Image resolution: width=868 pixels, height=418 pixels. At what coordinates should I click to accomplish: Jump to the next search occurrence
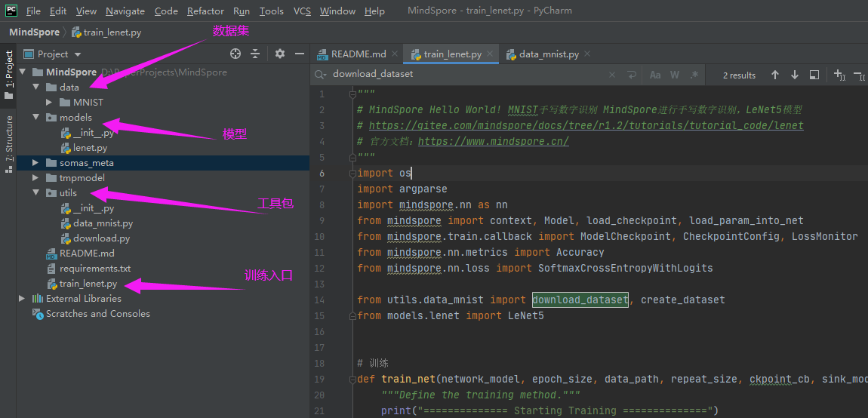point(795,75)
